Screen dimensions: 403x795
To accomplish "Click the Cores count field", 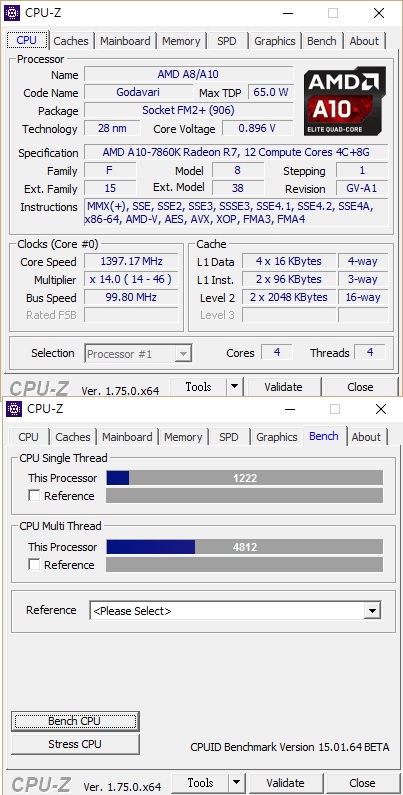I will pos(277,352).
